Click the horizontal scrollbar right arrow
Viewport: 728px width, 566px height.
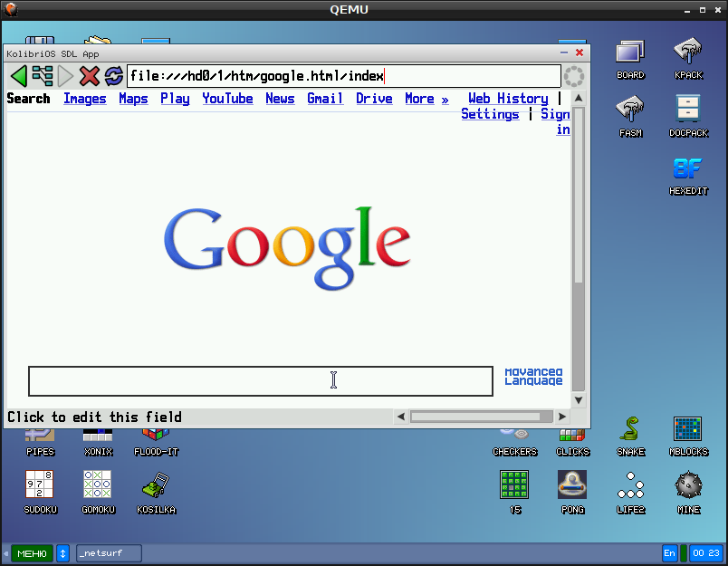click(x=563, y=417)
